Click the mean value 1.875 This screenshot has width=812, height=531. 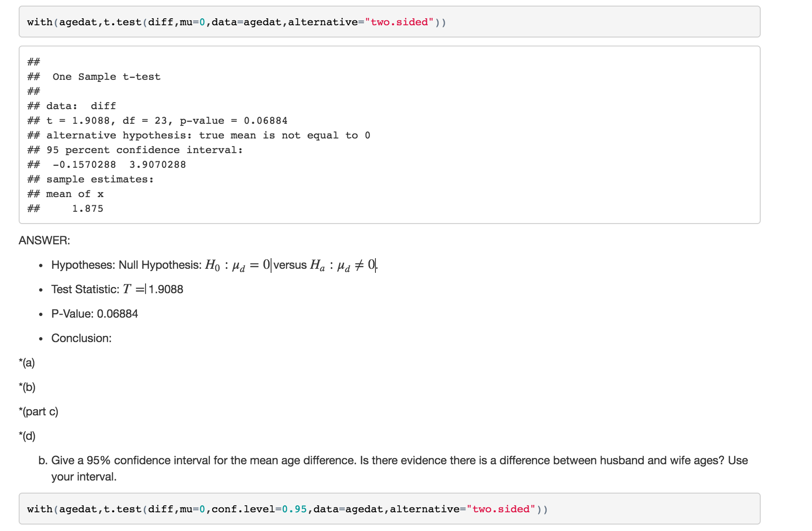(87, 209)
